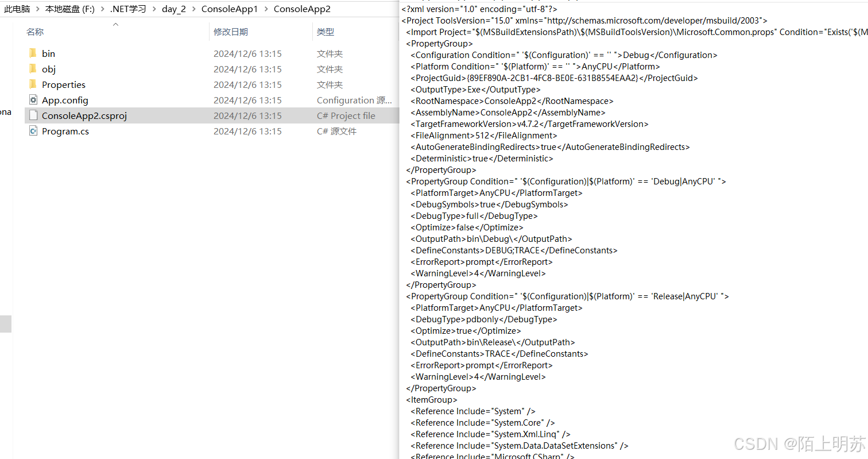Expand the chevron after ConsoleApp1 breadcrumb
This screenshot has width=868, height=459.
[x=266, y=9]
